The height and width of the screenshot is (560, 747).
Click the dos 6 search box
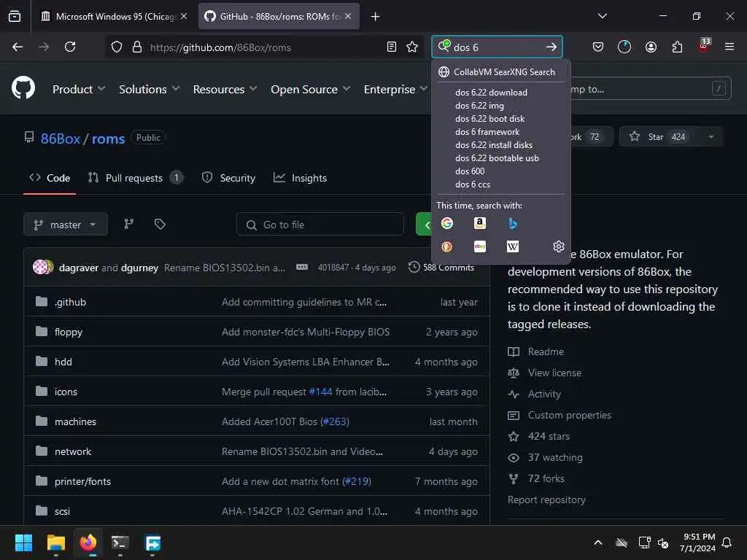point(495,47)
